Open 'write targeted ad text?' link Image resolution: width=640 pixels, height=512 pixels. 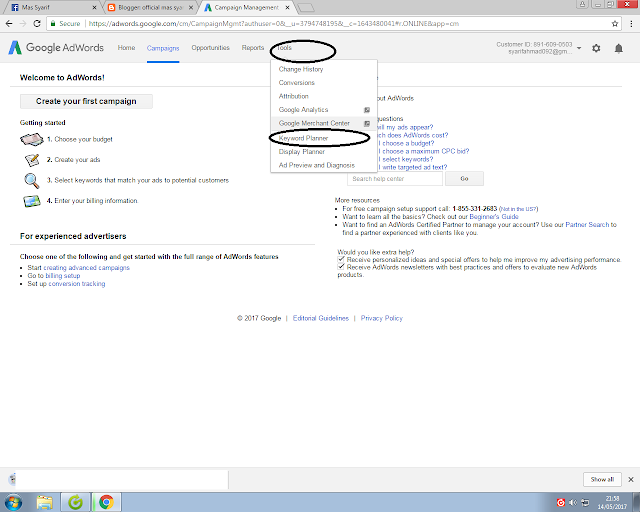413,167
